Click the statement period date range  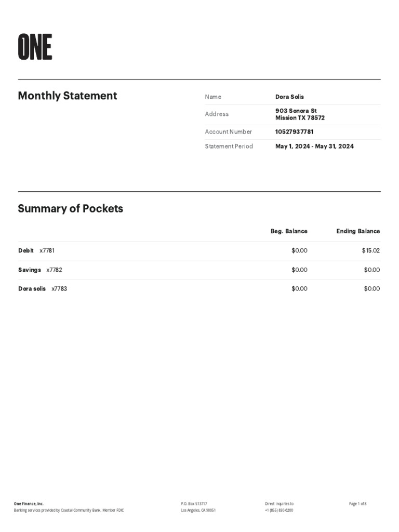(314, 147)
